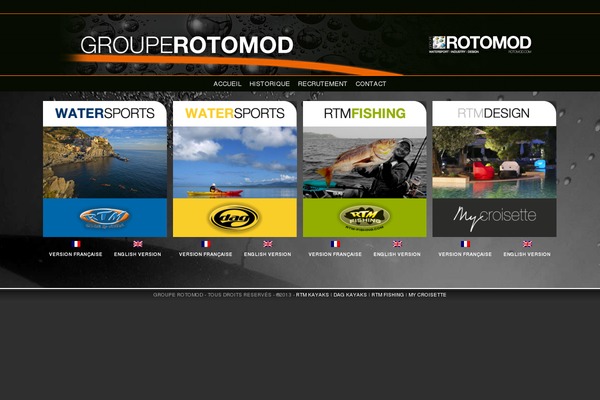Click the UK flag under DAG Watersports
The image size is (600, 400).
click(268, 244)
